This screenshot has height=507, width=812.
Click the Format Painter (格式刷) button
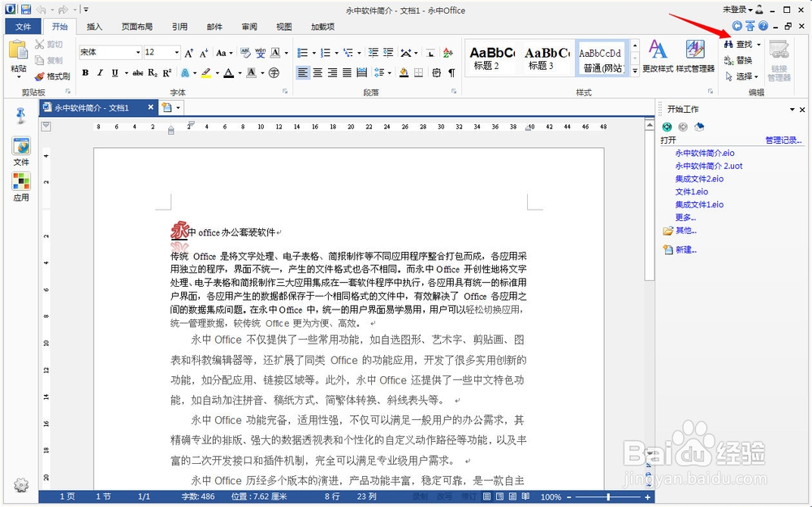coord(52,76)
